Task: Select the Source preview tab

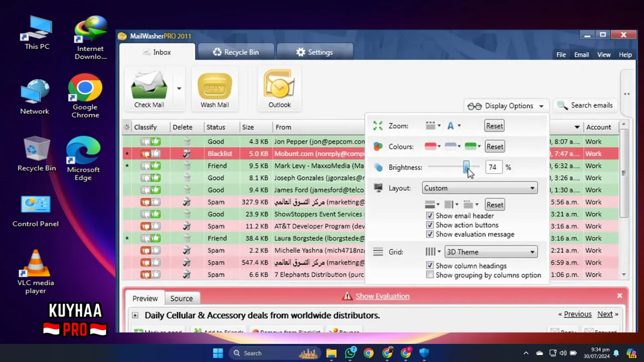Action: [x=182, y=299]
